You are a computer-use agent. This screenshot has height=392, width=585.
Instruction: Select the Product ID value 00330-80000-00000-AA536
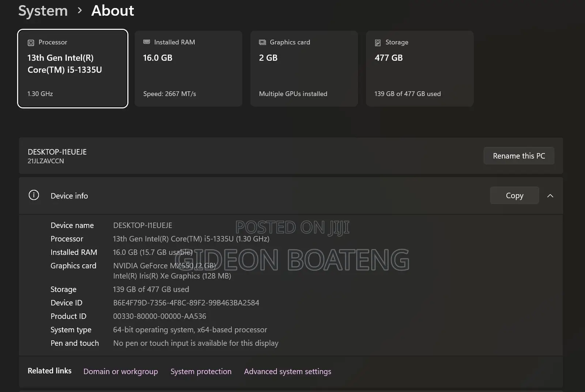159,316
